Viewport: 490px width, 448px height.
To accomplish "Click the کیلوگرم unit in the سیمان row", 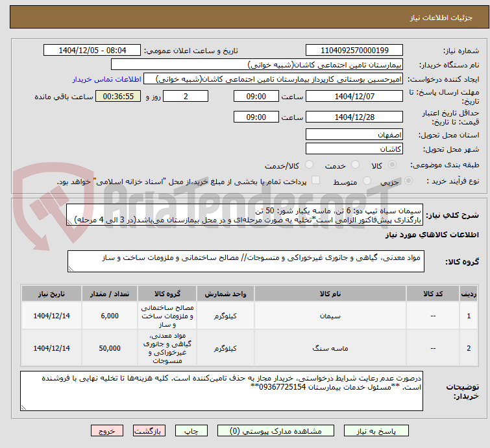I will click(225, 316).
